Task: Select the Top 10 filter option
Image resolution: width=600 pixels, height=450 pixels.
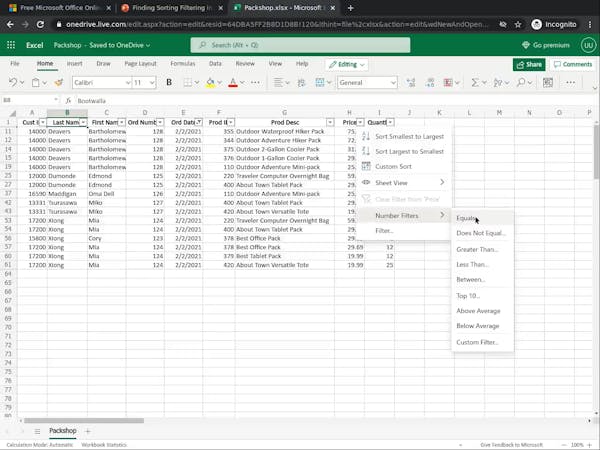Action: tap(482, 296)
